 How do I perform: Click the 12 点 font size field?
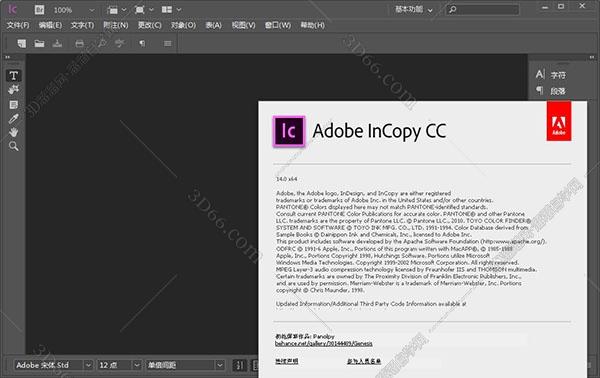tap(114, 365)
